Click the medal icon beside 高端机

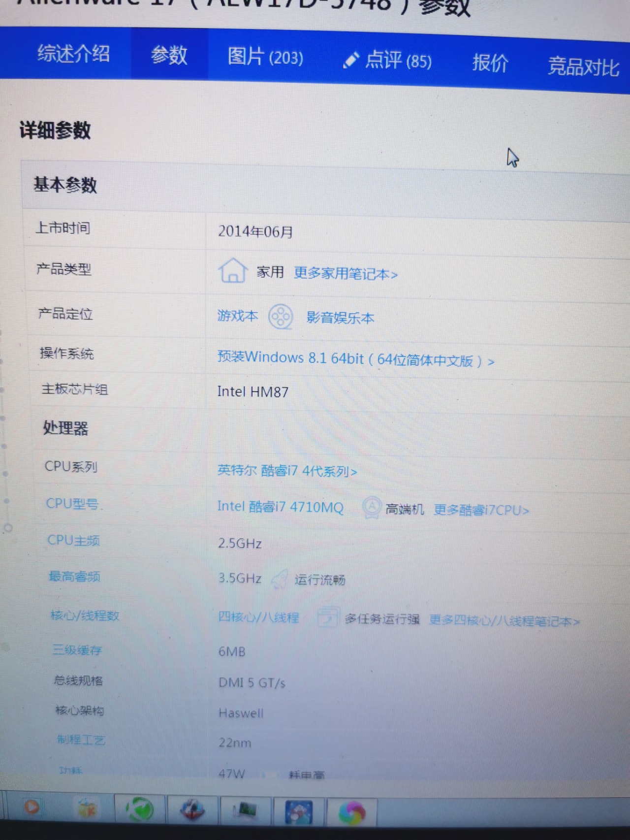[372, 507]
